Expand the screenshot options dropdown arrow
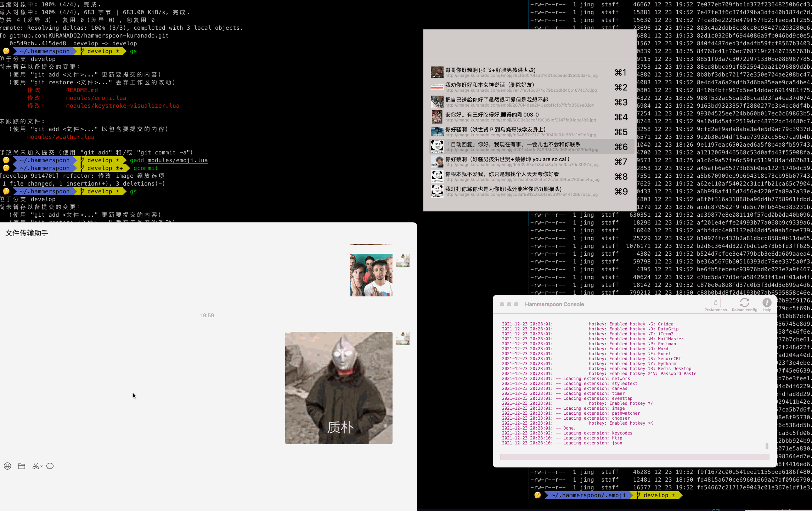Screen dimensions: 812x511 click(x=41, y=466)
